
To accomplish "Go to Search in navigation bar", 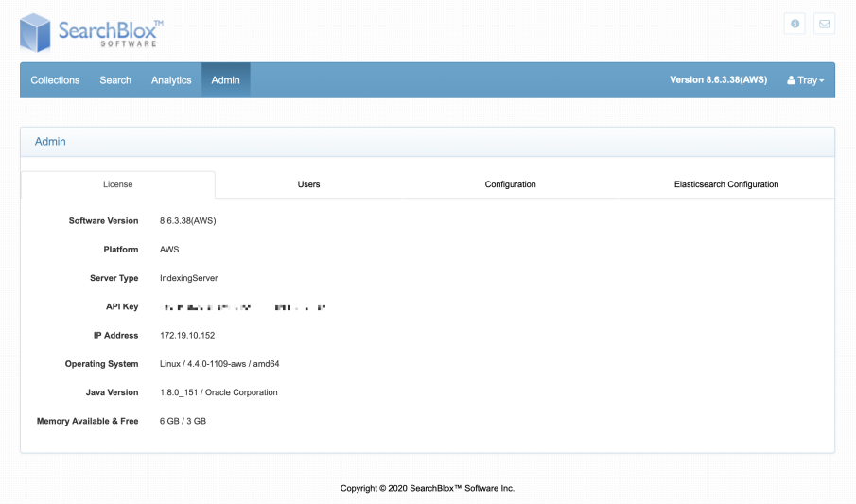I will point(115,80).
